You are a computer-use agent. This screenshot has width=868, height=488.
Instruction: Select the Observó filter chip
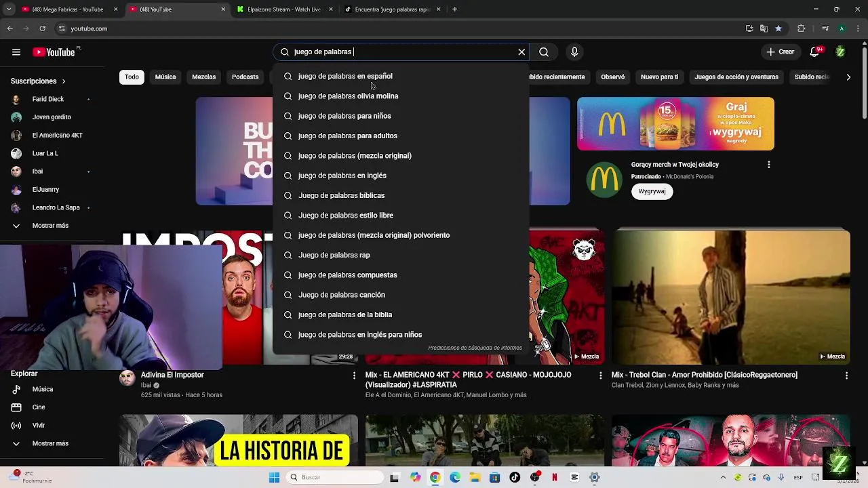(x=612, y=77)
